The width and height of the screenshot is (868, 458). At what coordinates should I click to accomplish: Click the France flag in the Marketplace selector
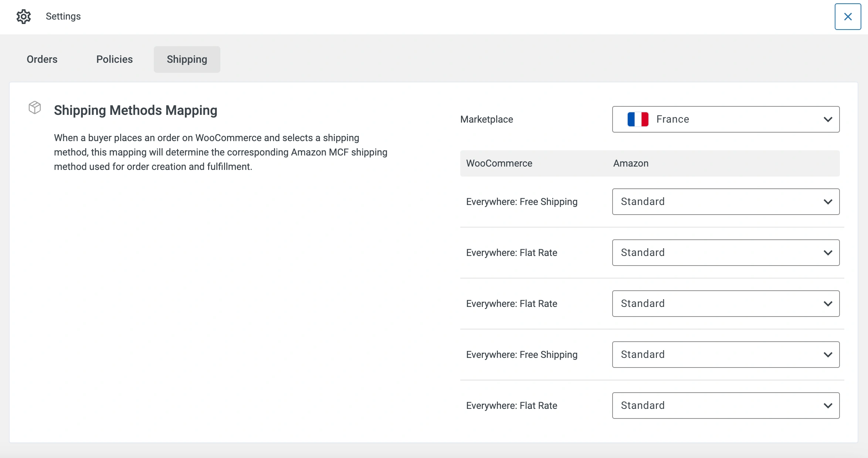[x=637, y=119]
